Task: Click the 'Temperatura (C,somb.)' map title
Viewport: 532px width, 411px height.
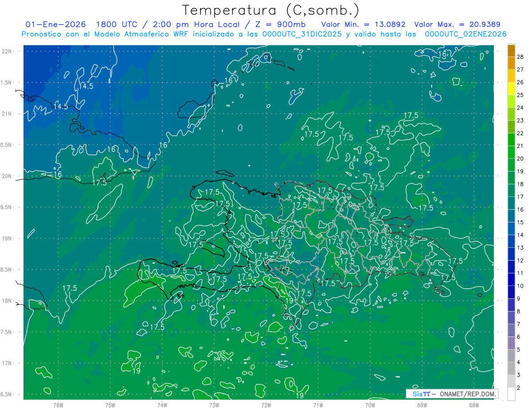Action: [270, 10]
